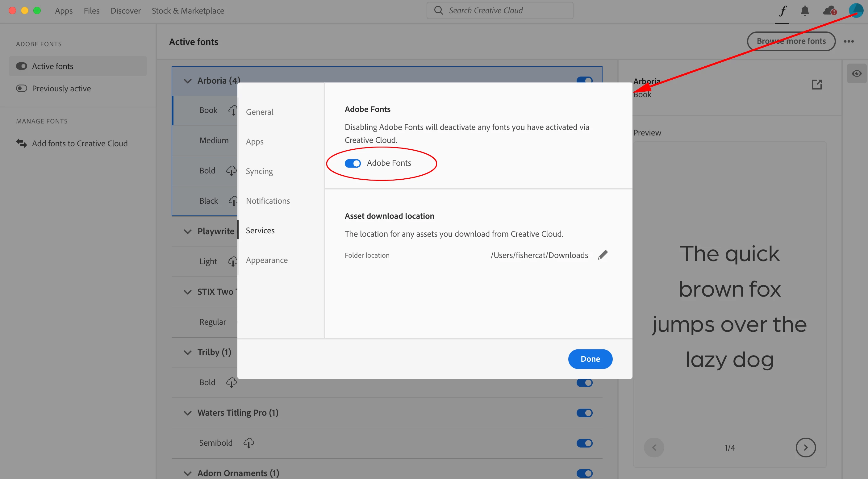Open the Stock & Marketplace menu
The image size is (868, 479).
[x=188, y=11]
